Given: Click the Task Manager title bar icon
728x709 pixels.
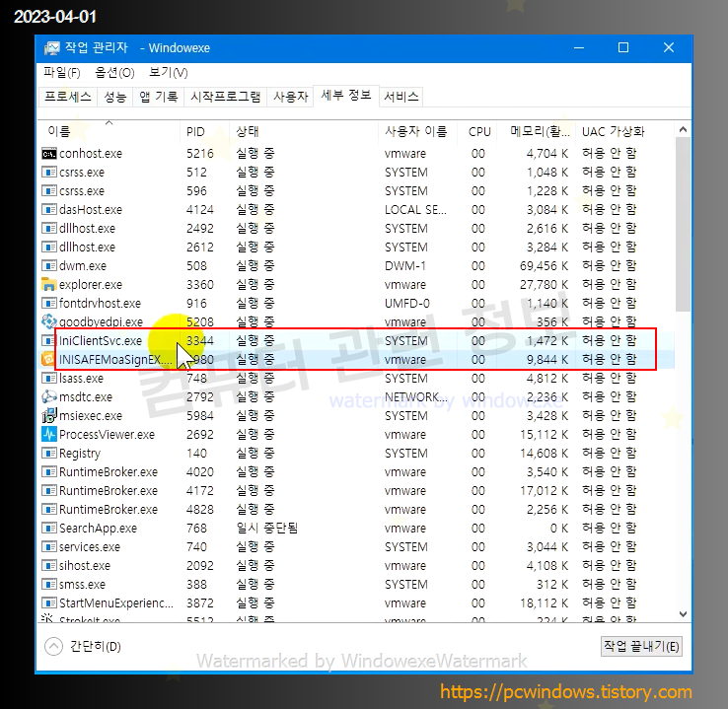Looking at the screenshot, I should (x=52, y=47).
